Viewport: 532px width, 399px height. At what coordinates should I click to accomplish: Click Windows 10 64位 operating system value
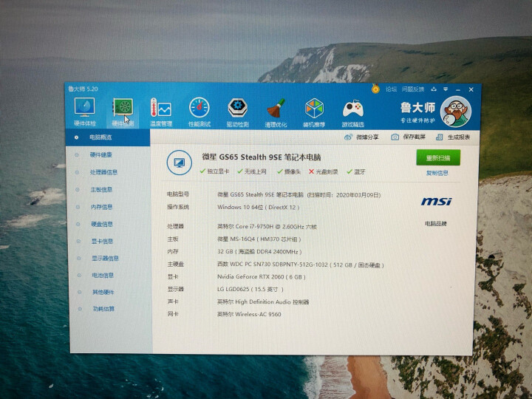[x=258, y=207]
